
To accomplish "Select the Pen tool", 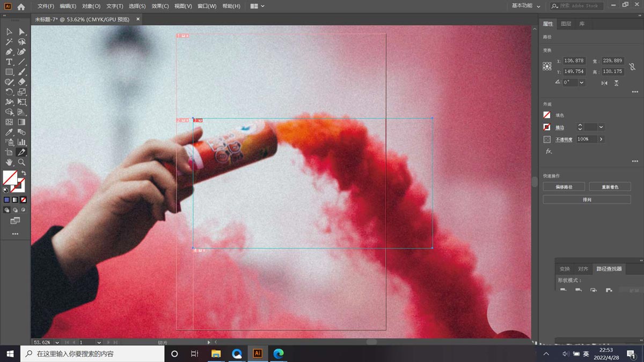I will click(9, 52).
